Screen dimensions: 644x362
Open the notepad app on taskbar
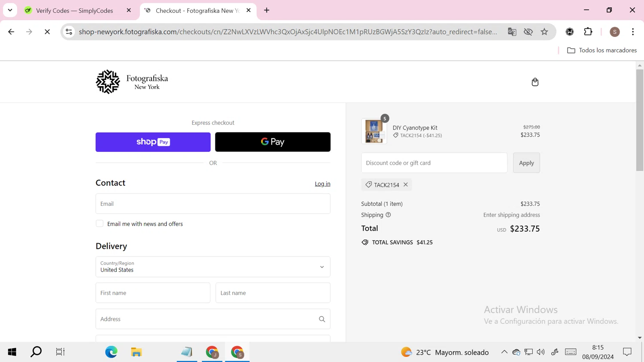[187, 352]
